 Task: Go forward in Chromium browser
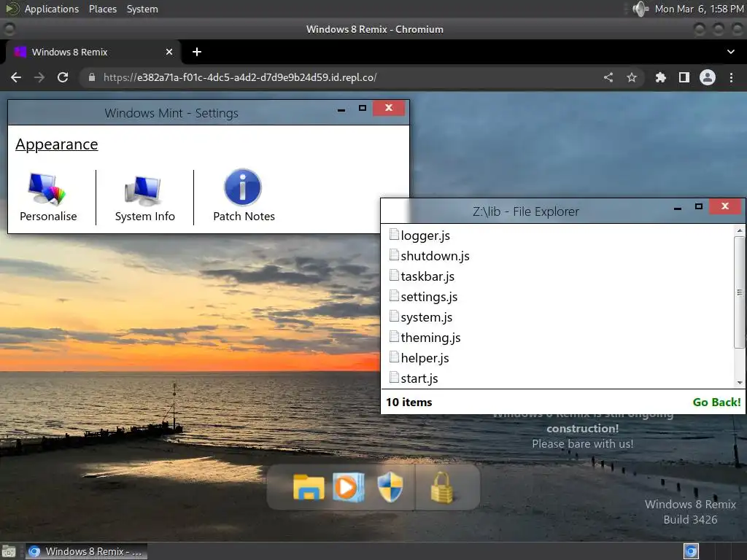tap(39, 77)
